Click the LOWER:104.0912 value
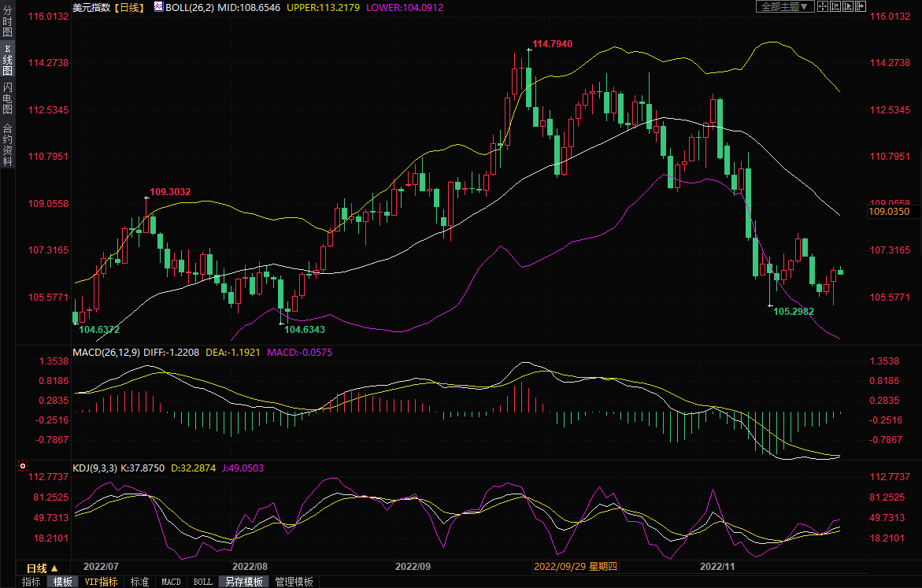 click(x=405, y=8)
